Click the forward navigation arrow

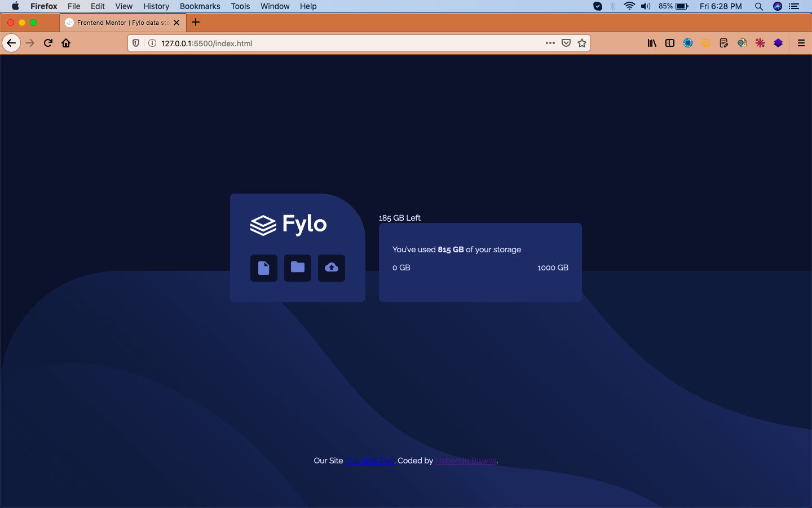pos(30,43)
